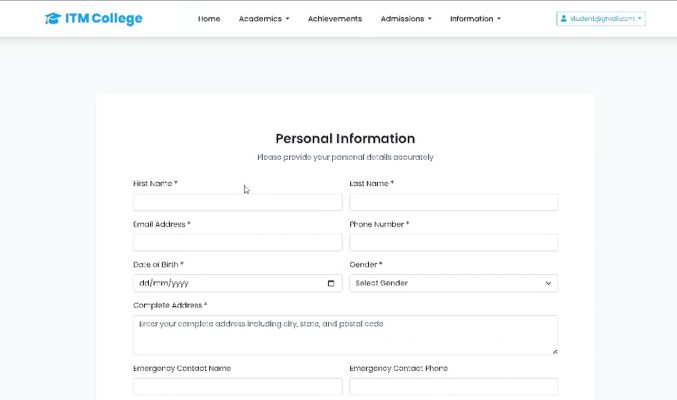Click the graduation cap logo icon
This screenshot has width=677, height=400.
[x=53, y=19]
